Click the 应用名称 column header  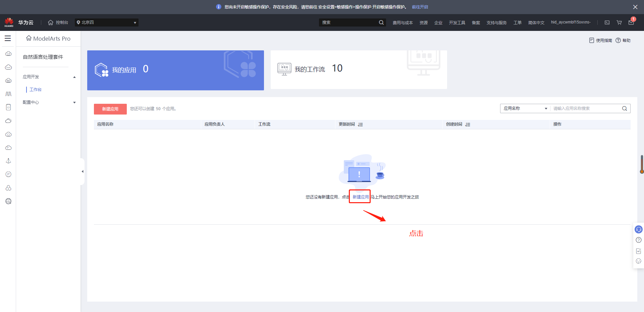point(105,124)
